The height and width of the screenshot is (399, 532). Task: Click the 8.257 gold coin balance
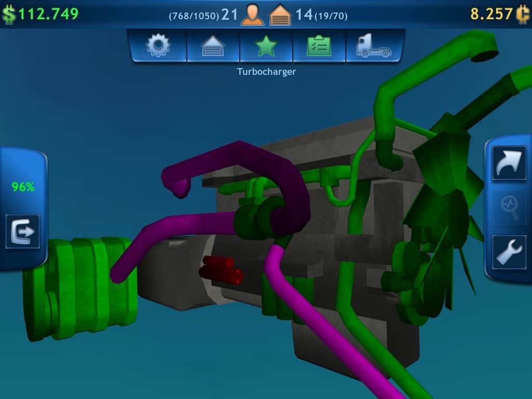(491, 14)
